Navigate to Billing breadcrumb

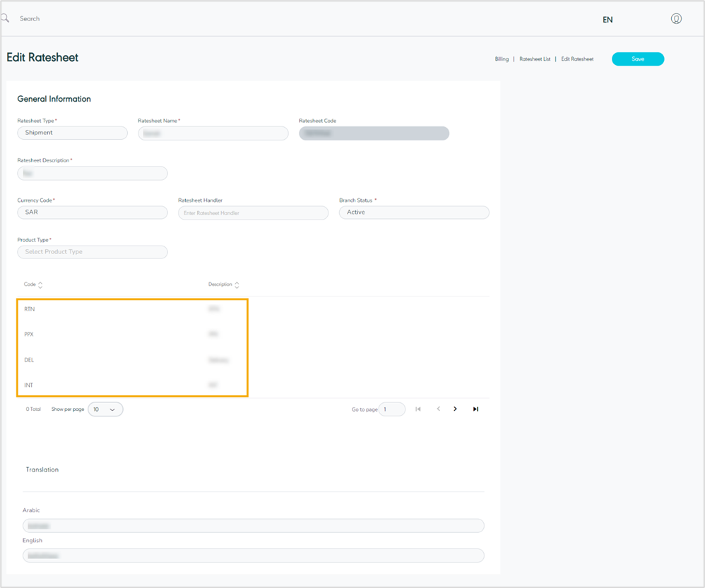tap(502, 59)
